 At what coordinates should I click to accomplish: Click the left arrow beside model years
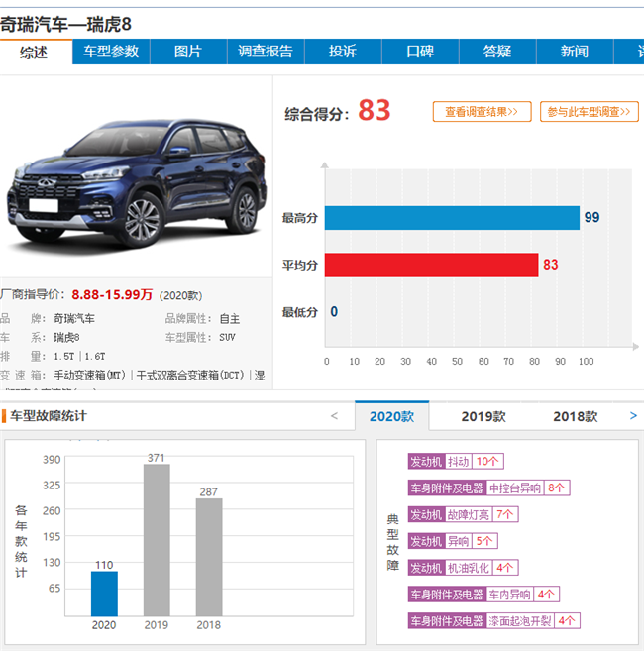click(x=335, y=416)
